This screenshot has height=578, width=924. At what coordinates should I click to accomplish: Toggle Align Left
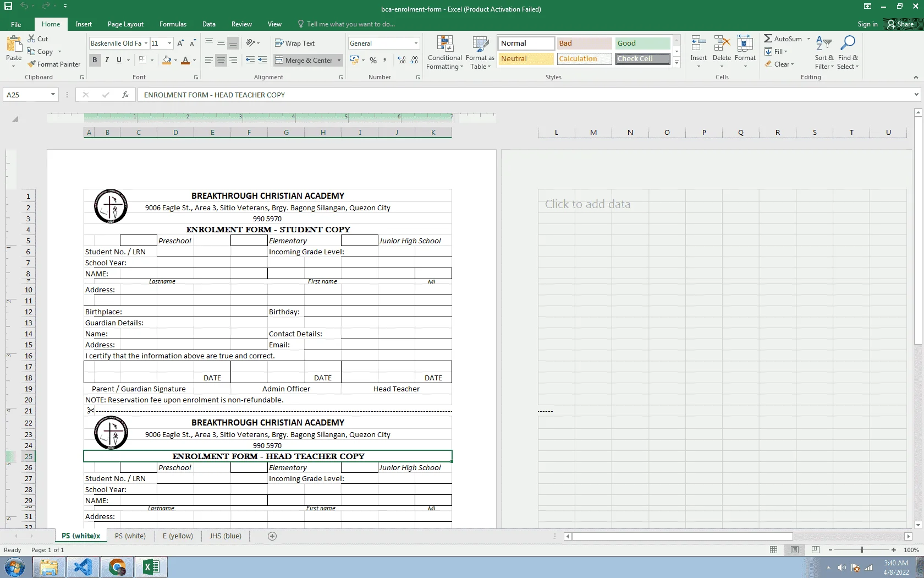pos(209,60)
